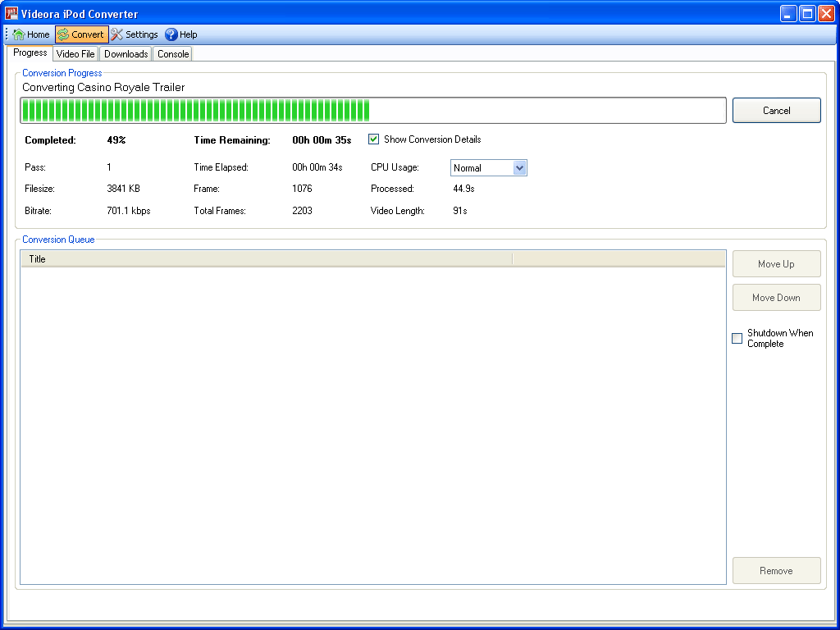840x630 pixels.
Task: Click the Filesize value 3841 KB
Action: tap(124, 189)
